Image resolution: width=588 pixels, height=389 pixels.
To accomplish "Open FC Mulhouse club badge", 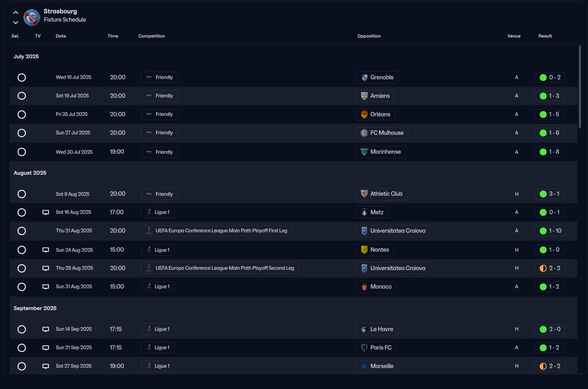I will tap(364, 133).
